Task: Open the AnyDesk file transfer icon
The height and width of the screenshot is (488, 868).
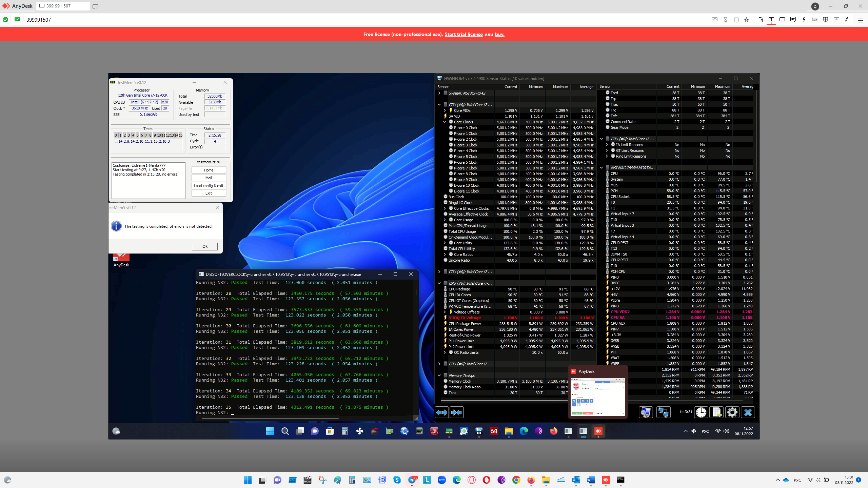Action: [x=761, y=20]
